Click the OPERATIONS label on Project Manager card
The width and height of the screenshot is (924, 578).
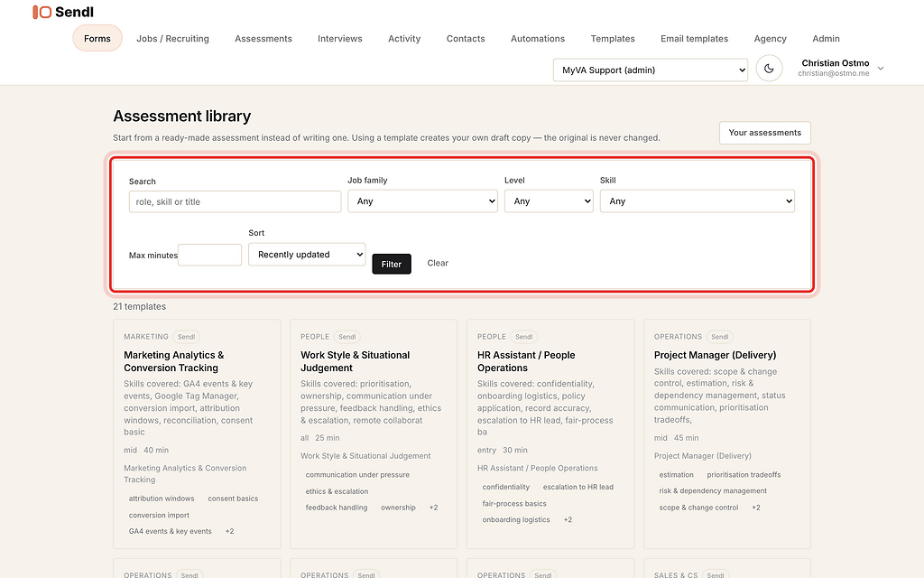[x=678, y=337]
